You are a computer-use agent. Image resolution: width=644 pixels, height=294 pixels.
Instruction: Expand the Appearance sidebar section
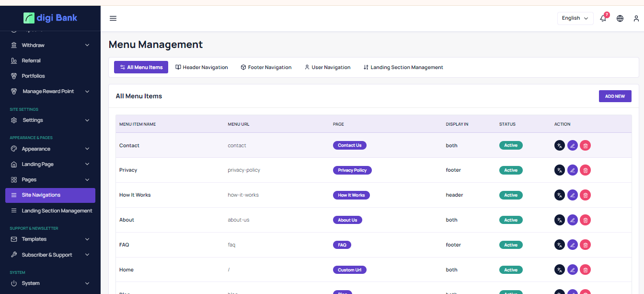(50, 149)
